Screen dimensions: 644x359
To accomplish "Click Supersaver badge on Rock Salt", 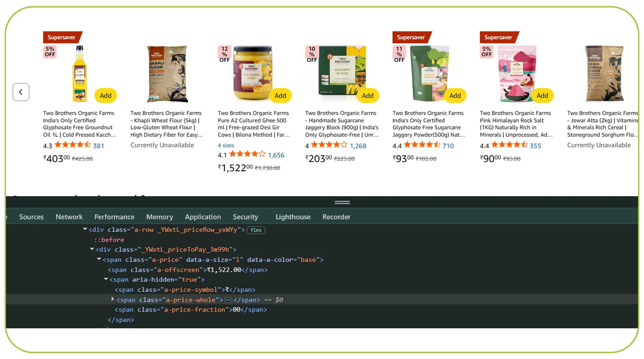I will (499, 37).
